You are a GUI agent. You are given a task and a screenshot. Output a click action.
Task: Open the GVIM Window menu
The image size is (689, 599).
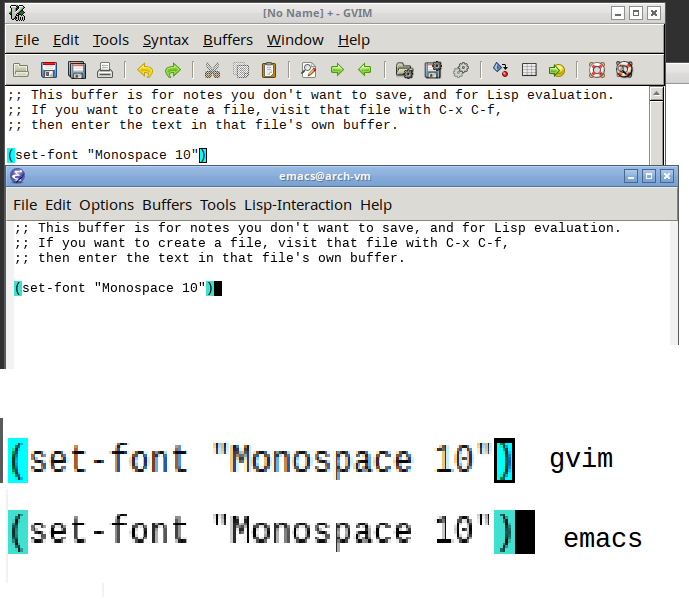(x=295, y=40)
